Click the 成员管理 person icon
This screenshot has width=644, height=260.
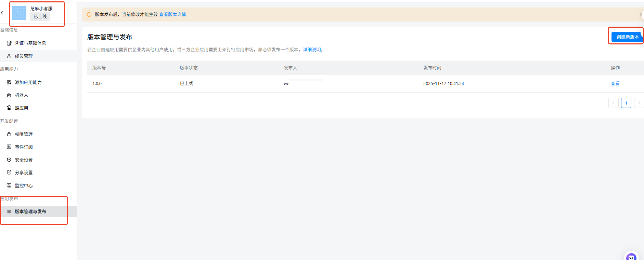9,56
